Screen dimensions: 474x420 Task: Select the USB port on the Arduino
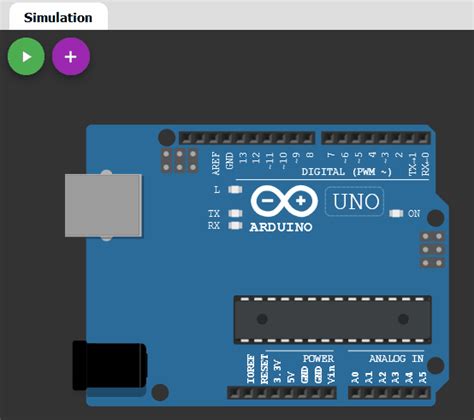pos(103,205)
